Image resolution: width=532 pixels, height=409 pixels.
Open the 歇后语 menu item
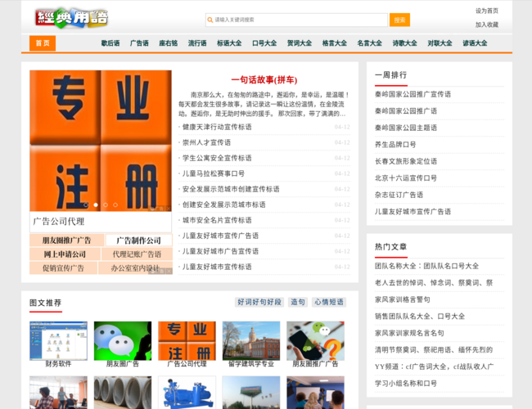point(110,43)
